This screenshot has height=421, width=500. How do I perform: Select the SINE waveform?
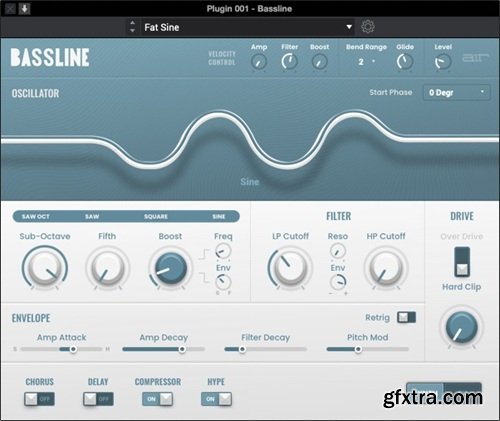pos(219,217)
